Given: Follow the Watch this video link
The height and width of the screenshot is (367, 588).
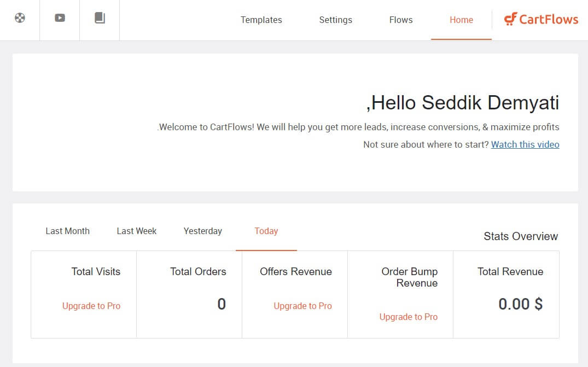Looking at the screenshot, I should [525, 144].
